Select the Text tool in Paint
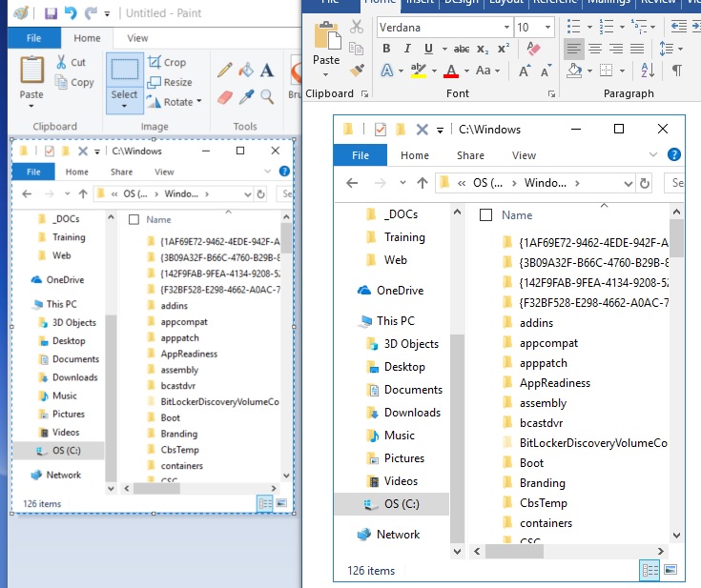 tap(267, 71)
